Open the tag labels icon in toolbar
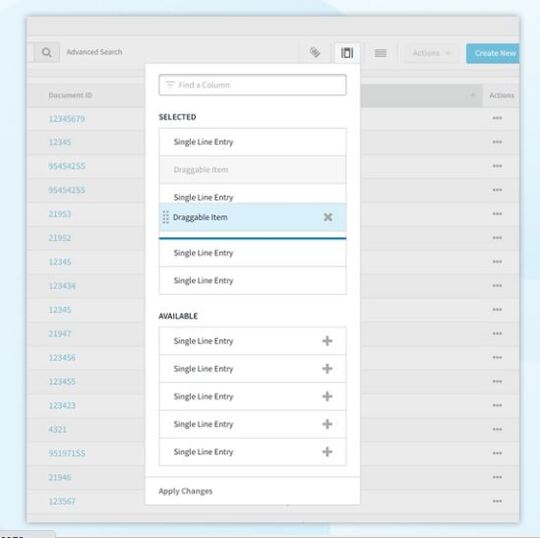The width and height of the screenshot is (540, 538). pos(315,52)
